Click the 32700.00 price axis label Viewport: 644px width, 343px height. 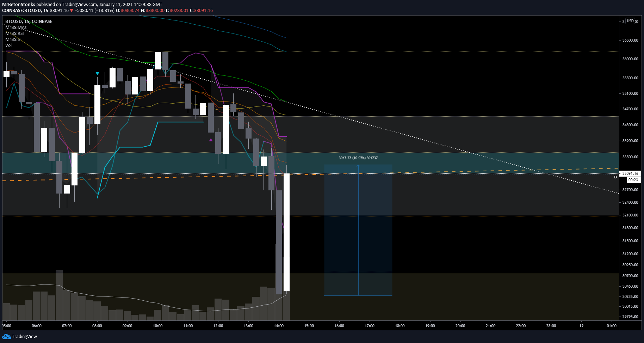click(630, 190)
